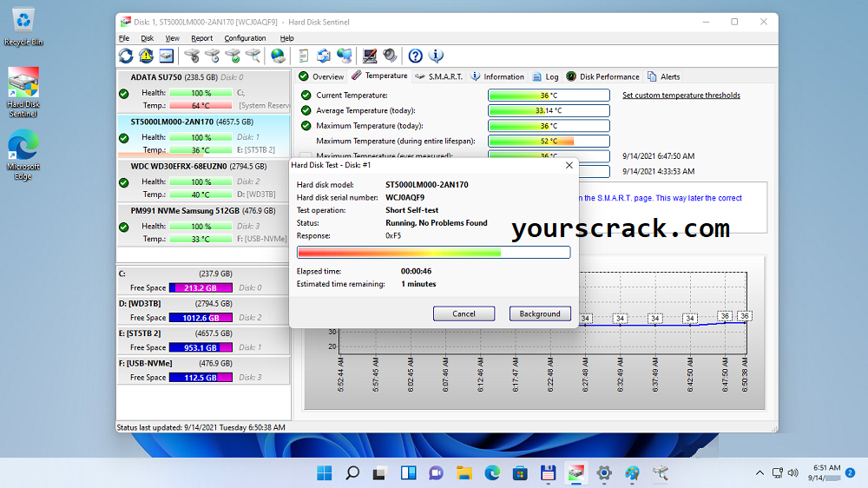868x488 pixels.
Task: Open the Help menu
Action: 286,38
